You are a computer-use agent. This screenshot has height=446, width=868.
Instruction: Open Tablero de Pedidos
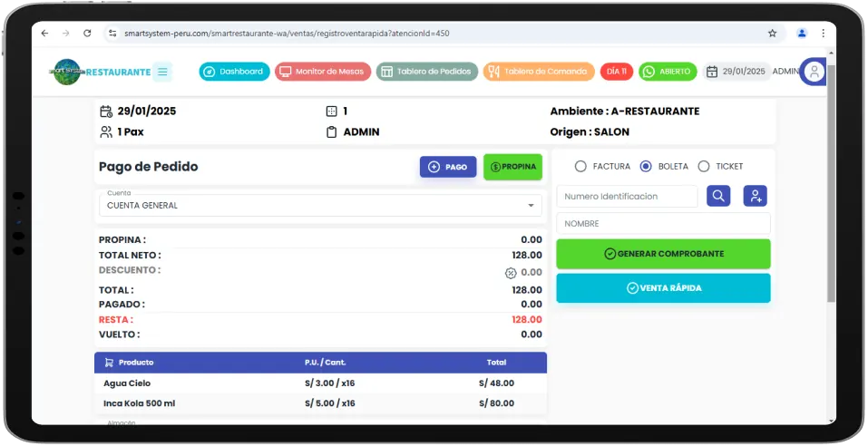pyautogui.click(x=426, y=72)
